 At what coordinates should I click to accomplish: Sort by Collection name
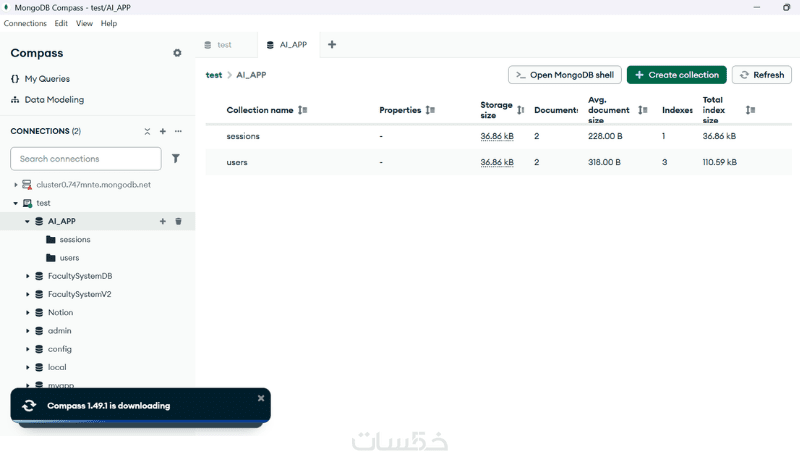tap(303, 110)
